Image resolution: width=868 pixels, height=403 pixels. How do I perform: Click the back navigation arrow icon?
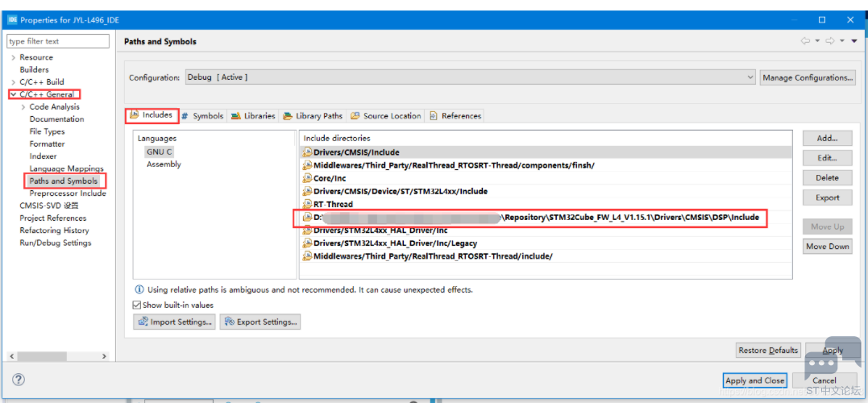click(x=805, y=41)
